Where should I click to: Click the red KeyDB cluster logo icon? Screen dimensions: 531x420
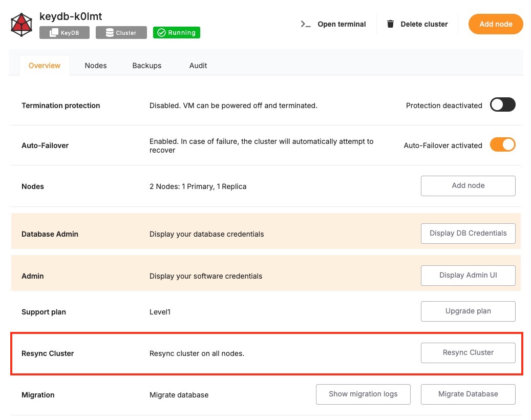(22, 25)
